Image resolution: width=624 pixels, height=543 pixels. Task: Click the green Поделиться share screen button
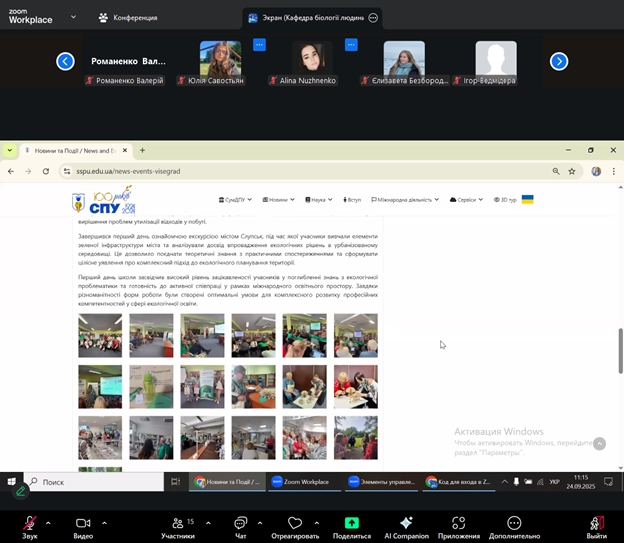(x=351, y=523)
